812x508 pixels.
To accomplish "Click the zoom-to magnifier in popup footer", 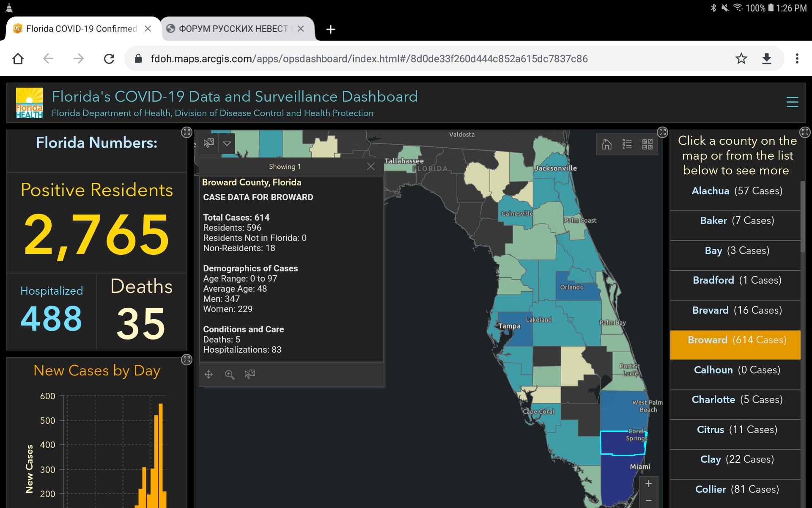I will (229, 374).
